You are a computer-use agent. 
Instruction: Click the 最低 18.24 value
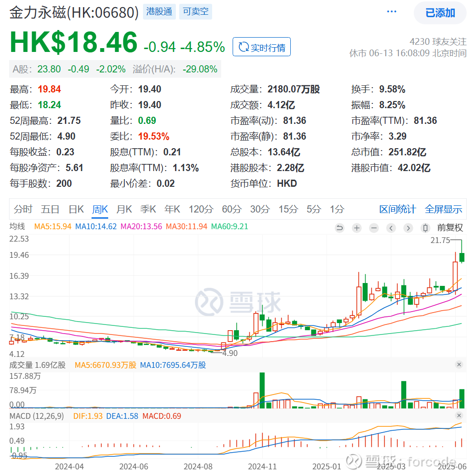[x=49, y=105]
